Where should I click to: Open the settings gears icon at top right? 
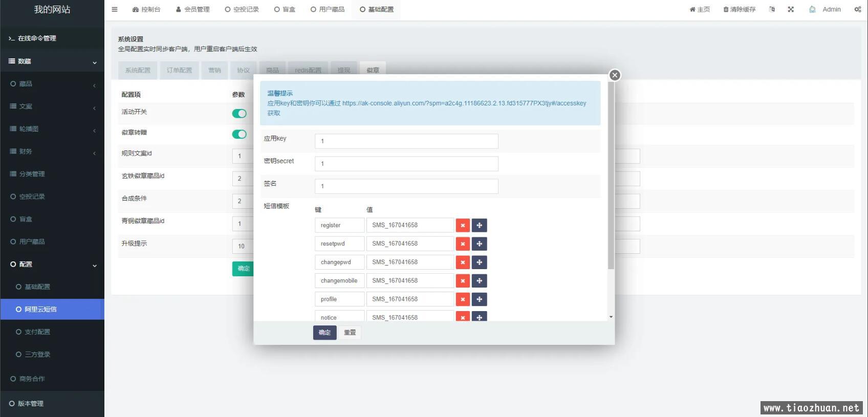(x=857, y=9)
